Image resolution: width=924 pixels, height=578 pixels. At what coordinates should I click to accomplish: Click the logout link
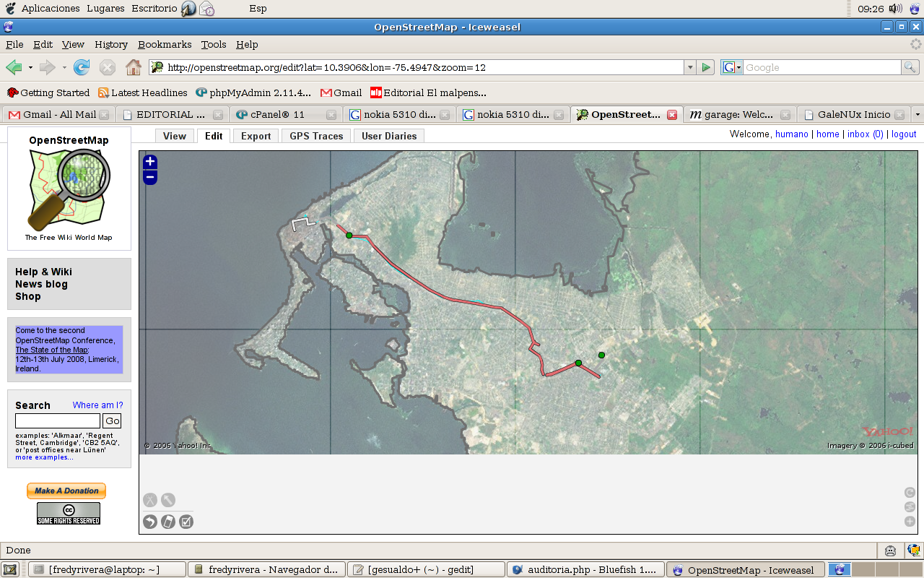tap(903, 134)
